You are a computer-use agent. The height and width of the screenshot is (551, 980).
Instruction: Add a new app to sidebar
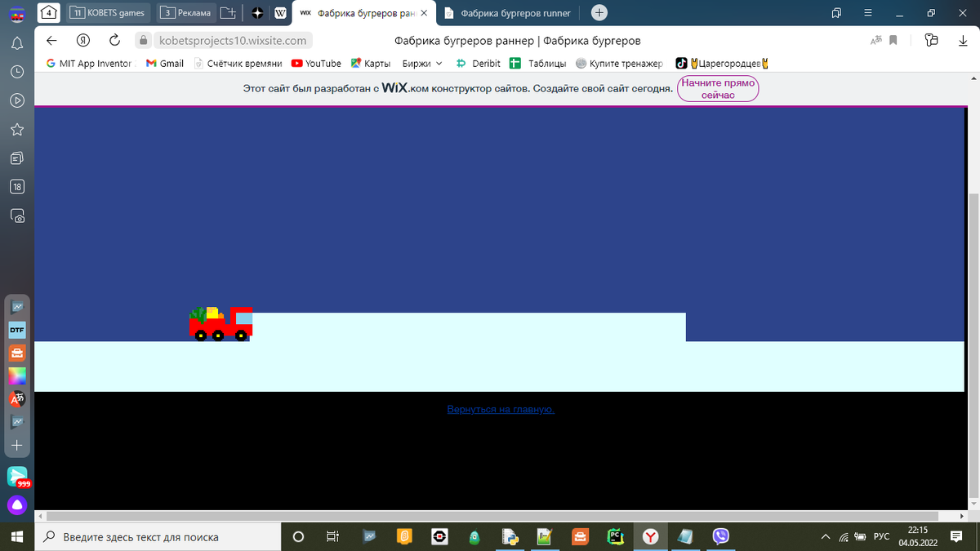(x=17, y=446)
